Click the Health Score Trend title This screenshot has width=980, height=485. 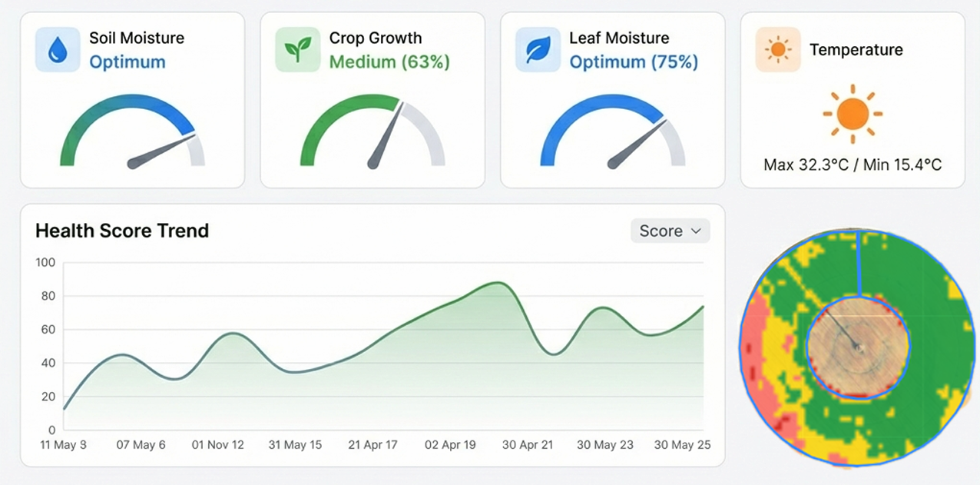click(x=122, y=231)
